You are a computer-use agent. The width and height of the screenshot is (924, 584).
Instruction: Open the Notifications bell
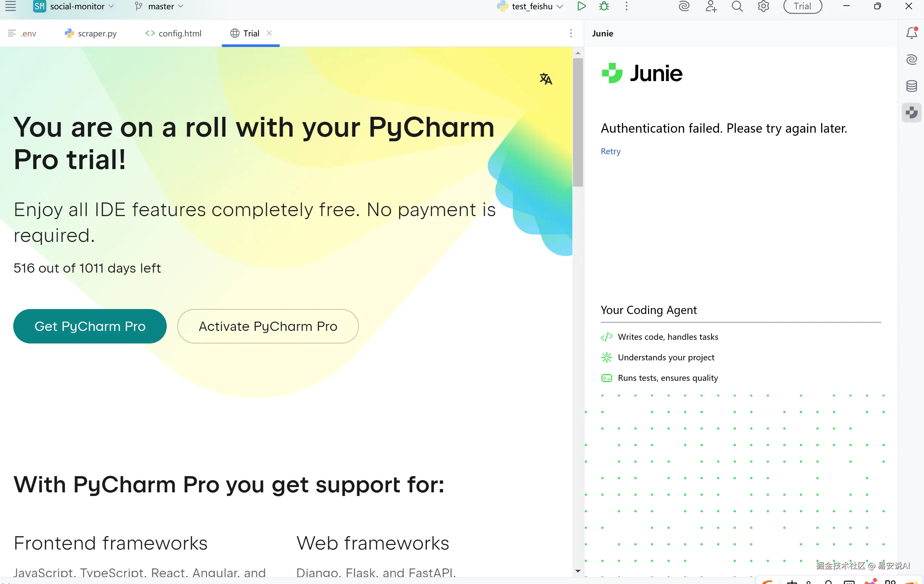click(x=912, y=33)
